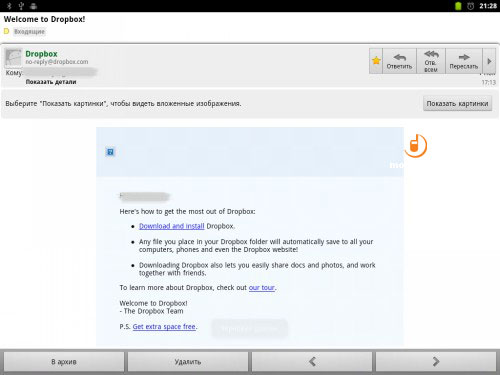Image resolution: width=500 pixels, height=375 pixels.
Task: Delete message with Удалить button
Action: click(x=188, y=362)
